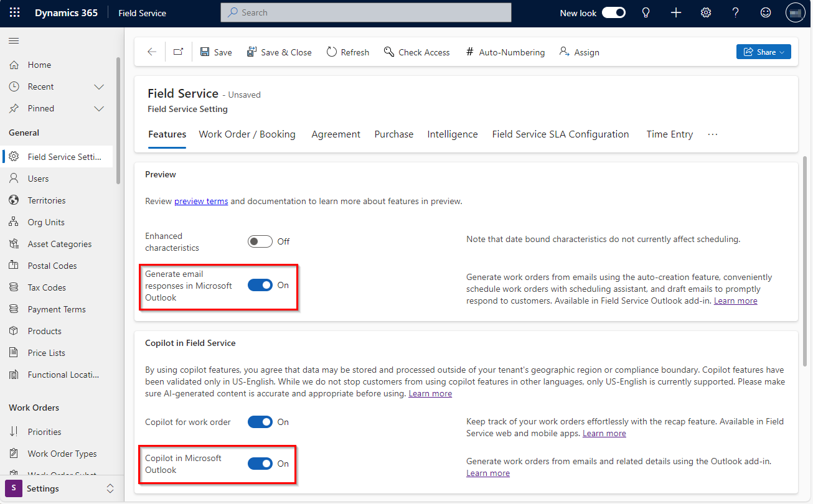Enable the Enhanced characteristics toggle
The image size is (813, 504).
260,241
